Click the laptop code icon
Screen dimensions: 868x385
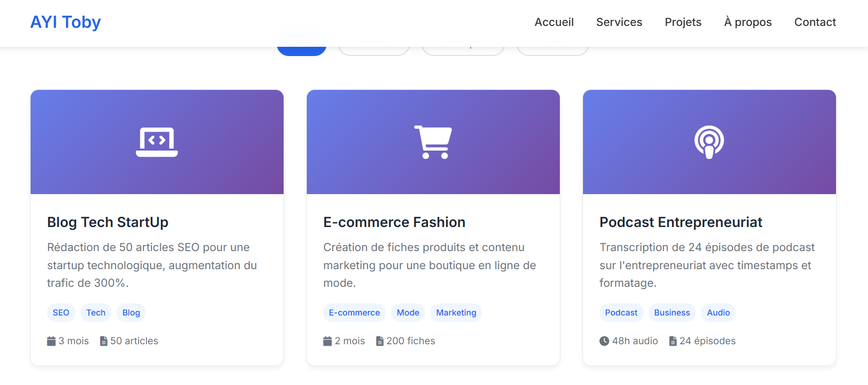(157, 142)
